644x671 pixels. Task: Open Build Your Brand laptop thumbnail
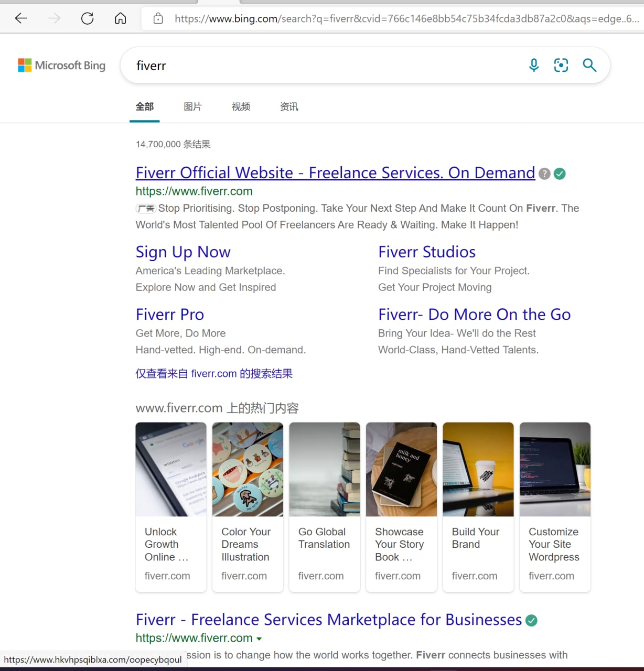pos(478,469)
